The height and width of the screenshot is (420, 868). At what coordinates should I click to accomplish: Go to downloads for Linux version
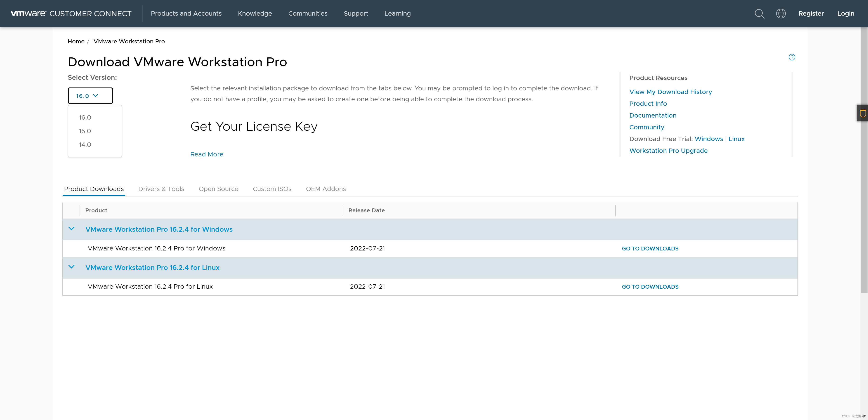650,286
